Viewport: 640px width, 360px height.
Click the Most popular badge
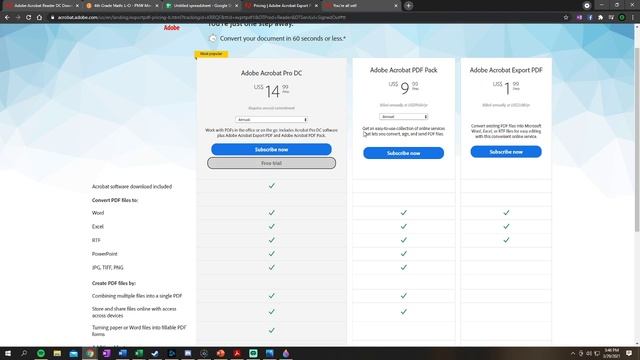[211, 54]
